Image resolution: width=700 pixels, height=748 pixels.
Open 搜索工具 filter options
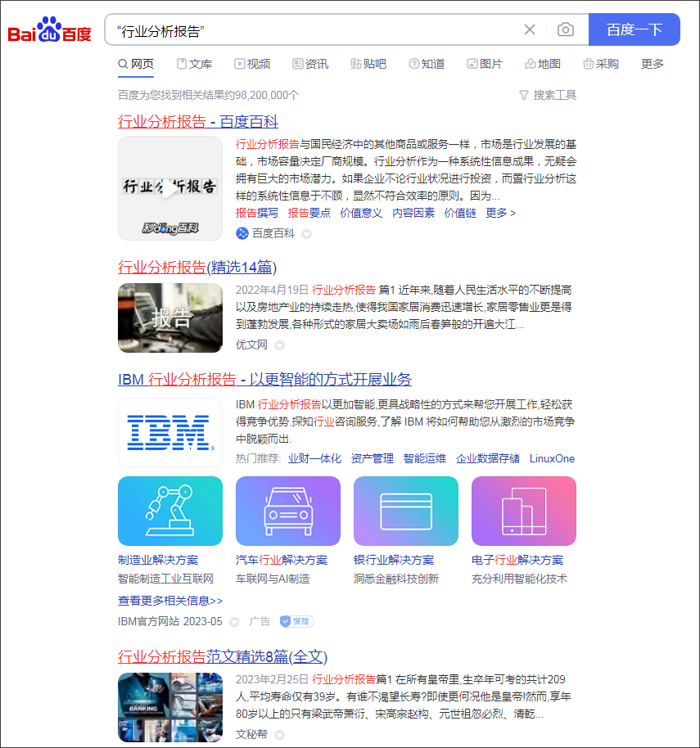[x=548, y=96]
